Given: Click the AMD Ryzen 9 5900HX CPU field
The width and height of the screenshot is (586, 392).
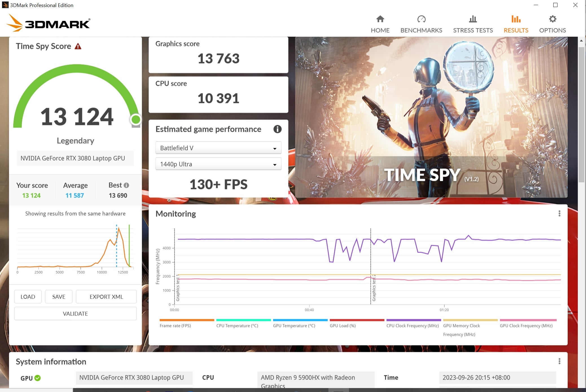Looking at the screenshot, I should click(316, 380).
